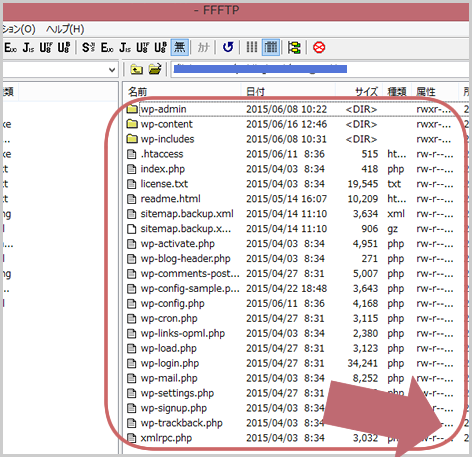
Task: Click size 34,241 of wp-login.php
Action: 363,363
